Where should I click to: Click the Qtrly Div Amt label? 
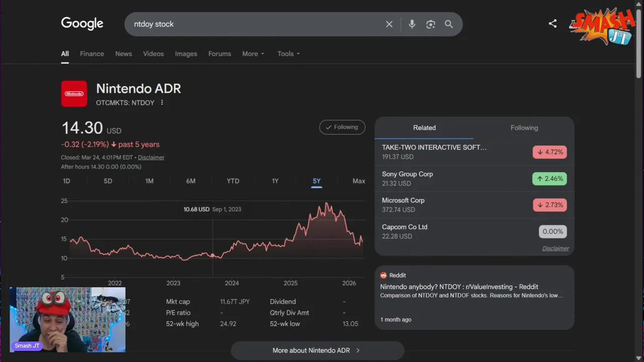pos(289,313)
